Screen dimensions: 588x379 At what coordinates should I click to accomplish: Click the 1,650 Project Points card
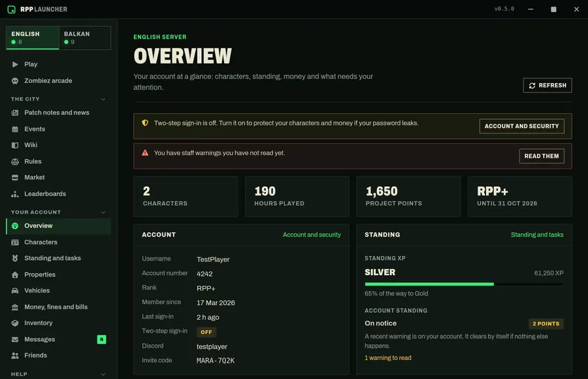click(408, 197)
